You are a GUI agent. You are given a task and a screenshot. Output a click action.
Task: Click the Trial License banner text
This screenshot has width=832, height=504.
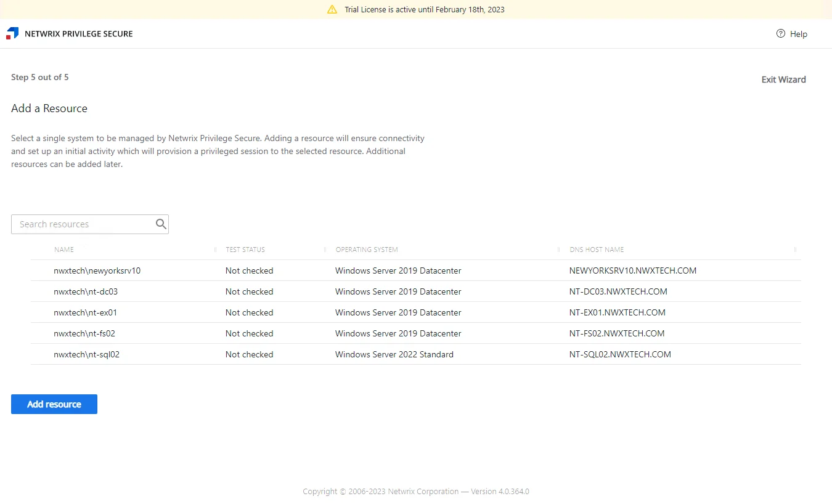[425, 9]
